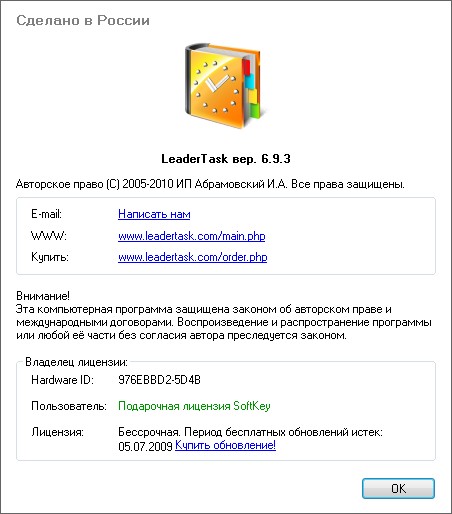
Task: Open the www.leadertask.com/main.php link
Action: click(x=192, y=236)
